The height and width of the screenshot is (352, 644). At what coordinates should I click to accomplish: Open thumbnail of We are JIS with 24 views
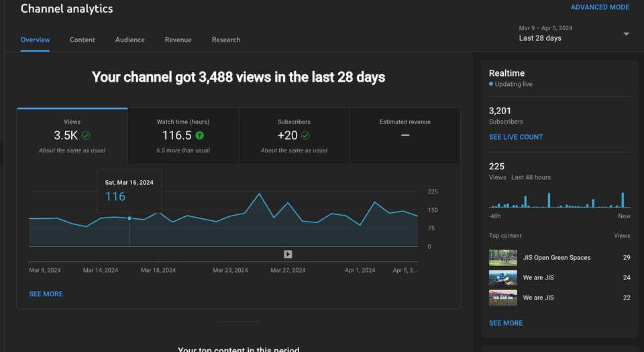tap(503, 277)
